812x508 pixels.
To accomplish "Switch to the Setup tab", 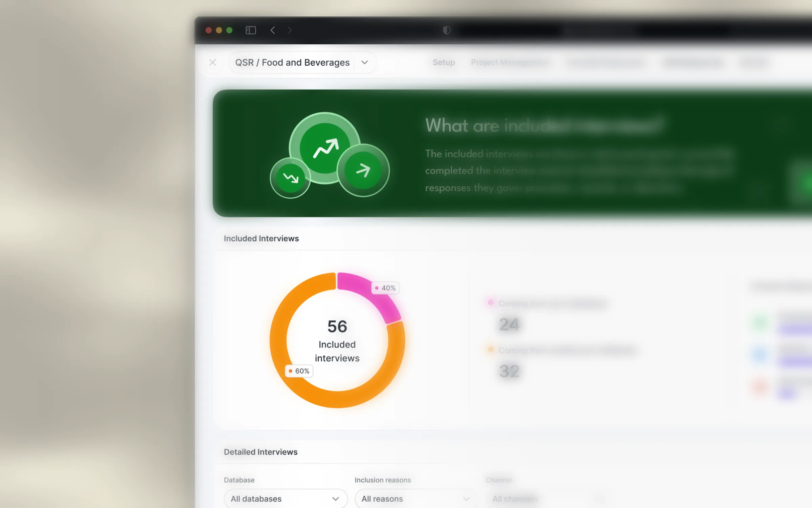I will (444, 62).
